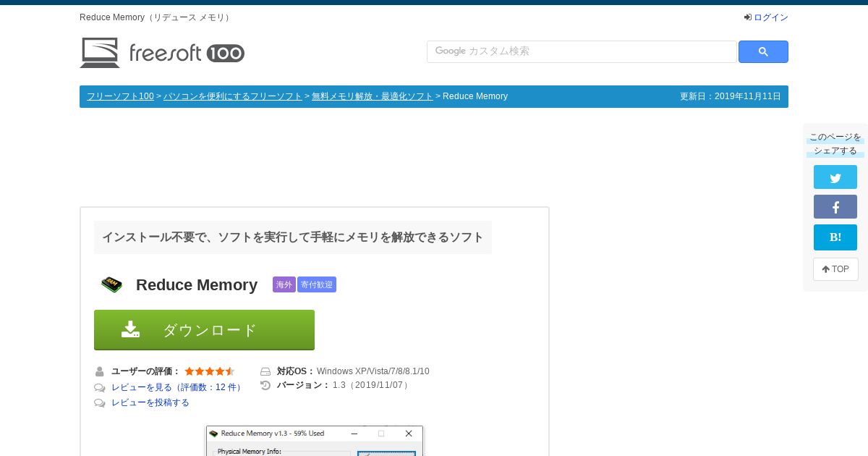Click the purple 海外 tag
This screenshot has height=456, width=868.
[x=284, y=284]
